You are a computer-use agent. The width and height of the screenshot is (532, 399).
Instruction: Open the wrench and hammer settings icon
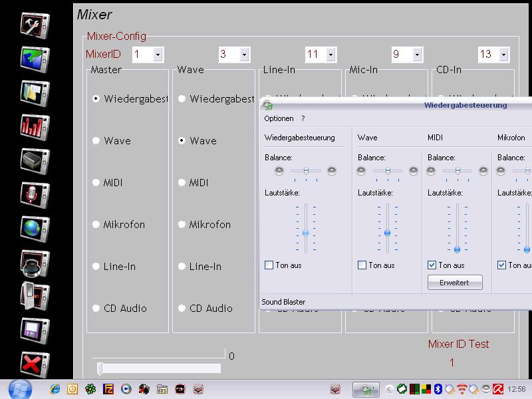click(x=35, y=26)
